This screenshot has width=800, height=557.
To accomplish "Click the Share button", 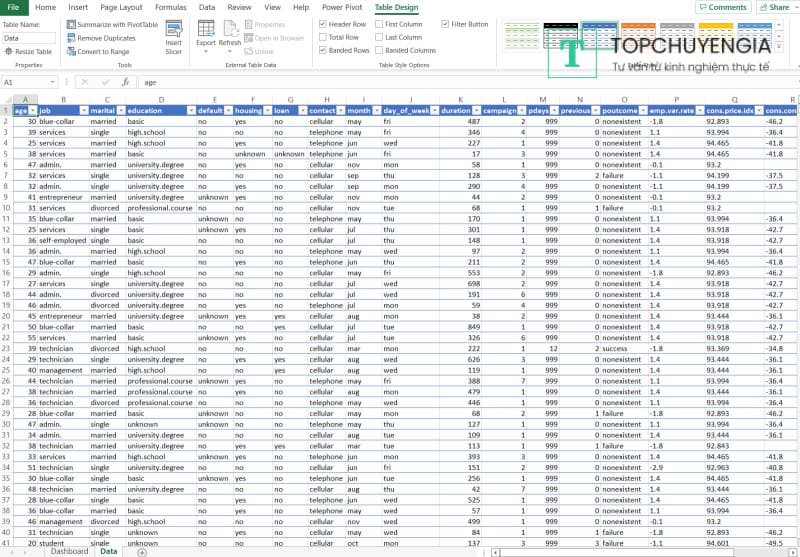I will point(774,7).
